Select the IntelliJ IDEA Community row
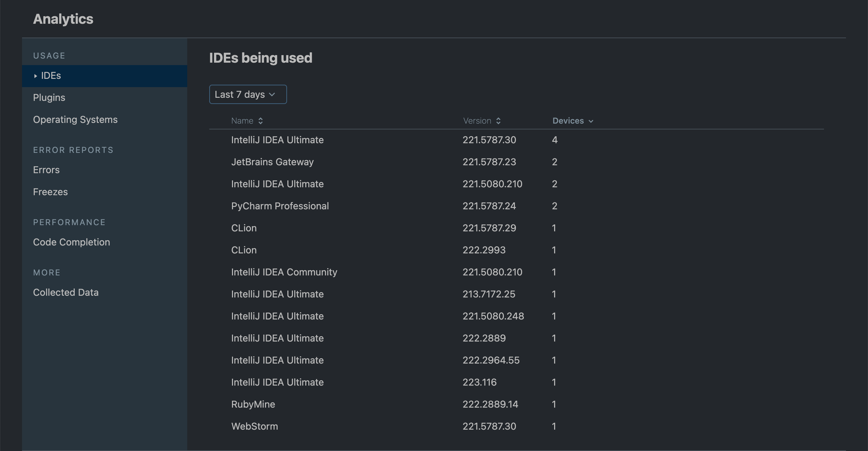 coord(284,272)
